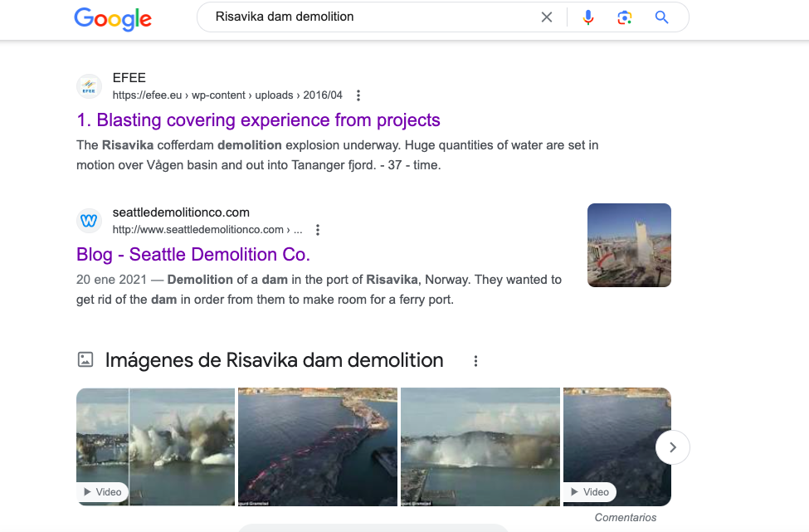Click the magnifying glass search button
Screen dimensions: 809x532
click(x=661, y=17)
